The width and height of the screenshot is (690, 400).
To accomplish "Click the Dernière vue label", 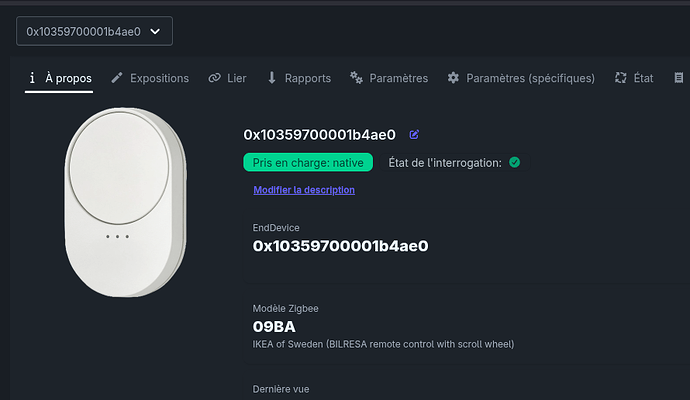I will click(281, 390).
